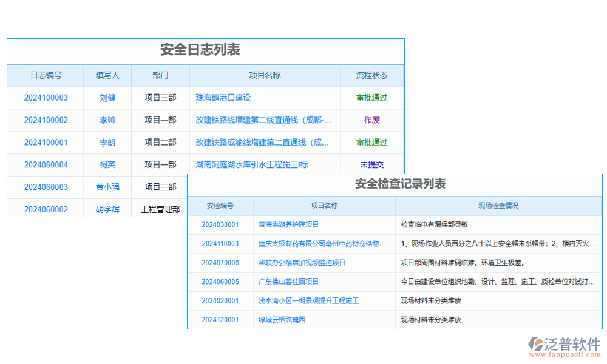
Task: Open inspection record 2024030001
Action: coord(219,224)
